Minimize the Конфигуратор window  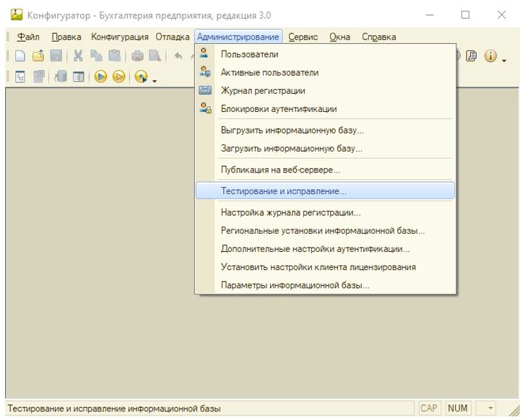coord(430,15)
